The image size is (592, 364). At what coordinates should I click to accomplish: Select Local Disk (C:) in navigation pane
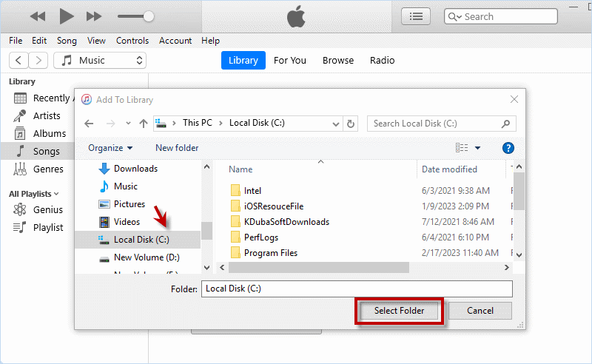coord(138,240)
